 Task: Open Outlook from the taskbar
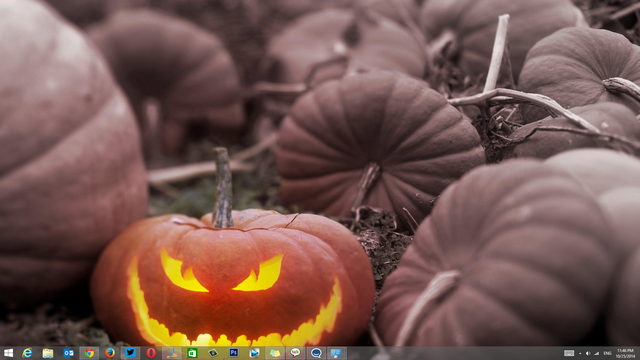(68, 353)
